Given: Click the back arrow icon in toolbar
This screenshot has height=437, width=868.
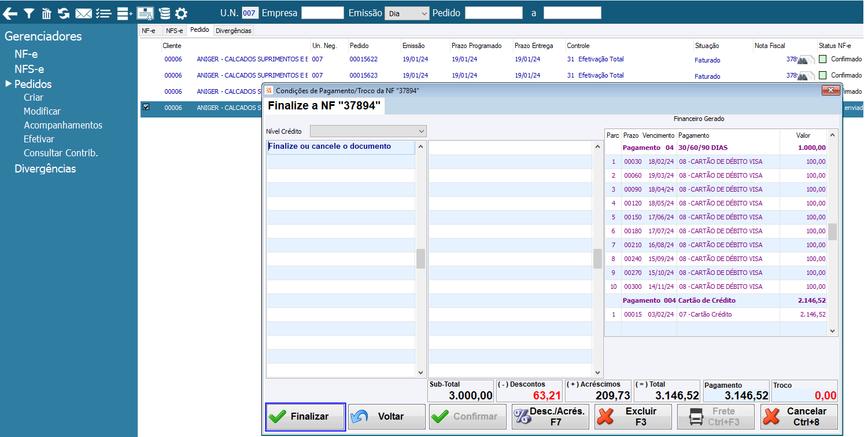Looking at the screenshot, I should (x=10, y=13).
